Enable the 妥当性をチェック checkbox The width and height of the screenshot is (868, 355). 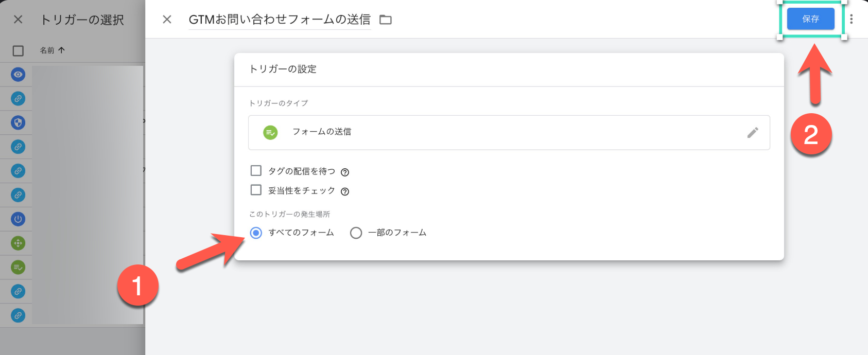pos(256,190)
